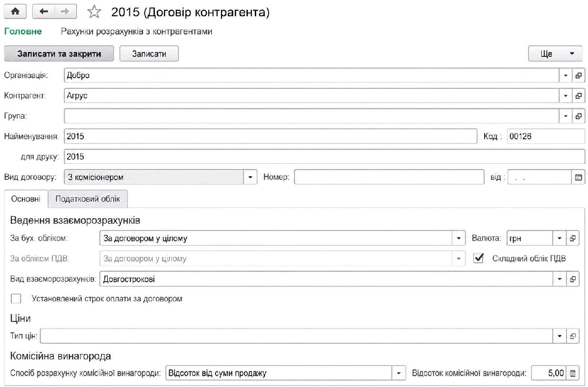Focus the Тип цін input field
The width and height of the screenshot is (588, 387).
pyautogui.click(x=297, y=336)
